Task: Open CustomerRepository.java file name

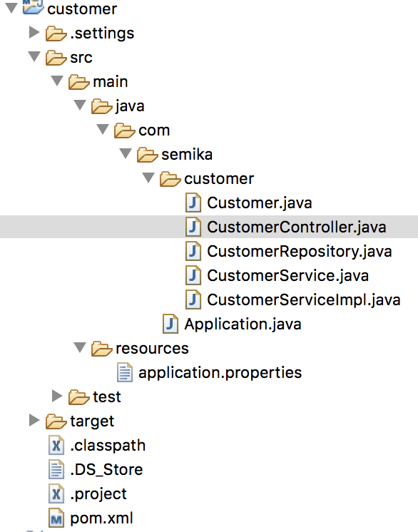Action: 300,252
